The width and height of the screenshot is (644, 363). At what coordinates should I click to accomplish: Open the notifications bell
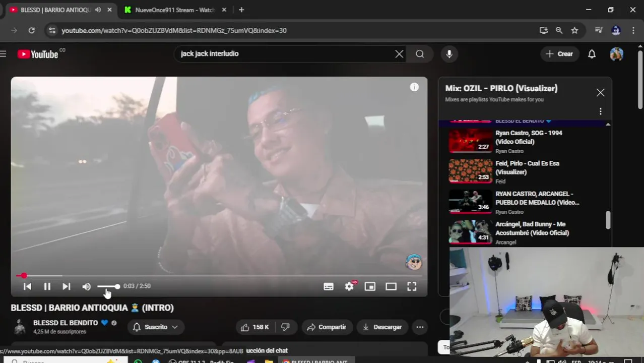(x=592, y=54)
